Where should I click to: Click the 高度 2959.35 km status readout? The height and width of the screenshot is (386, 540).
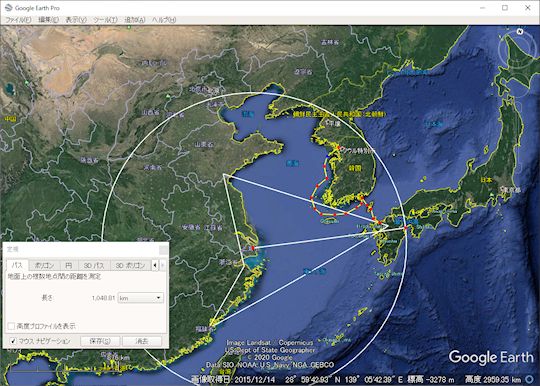pyautogui.click(x=493, y=379)
